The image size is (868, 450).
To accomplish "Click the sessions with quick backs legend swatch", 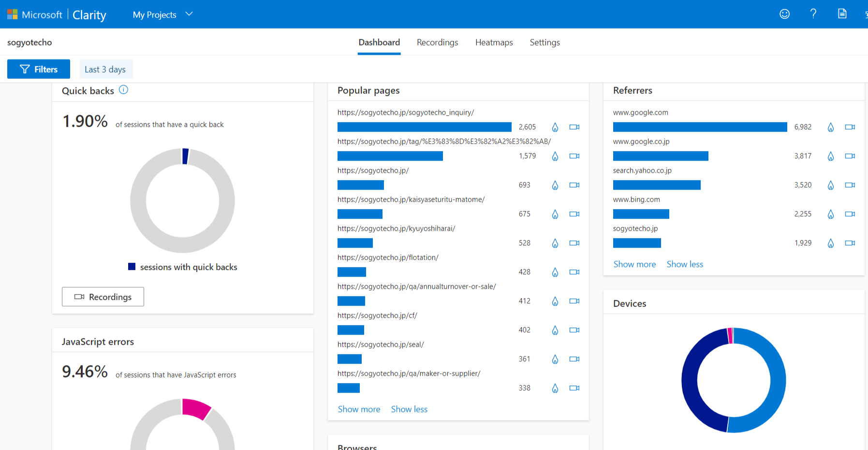I will (132, 267).
